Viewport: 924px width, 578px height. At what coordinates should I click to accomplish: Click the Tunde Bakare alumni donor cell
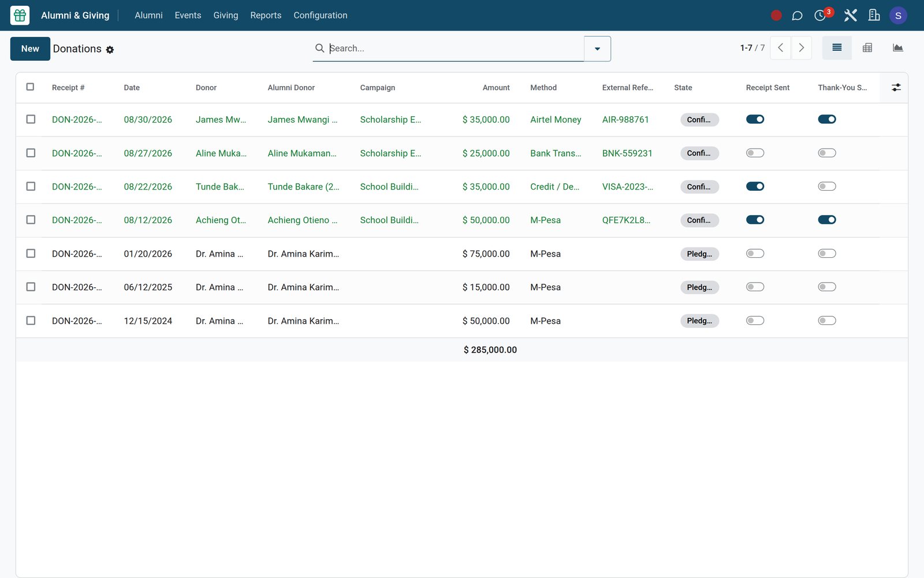pos(304,187)
